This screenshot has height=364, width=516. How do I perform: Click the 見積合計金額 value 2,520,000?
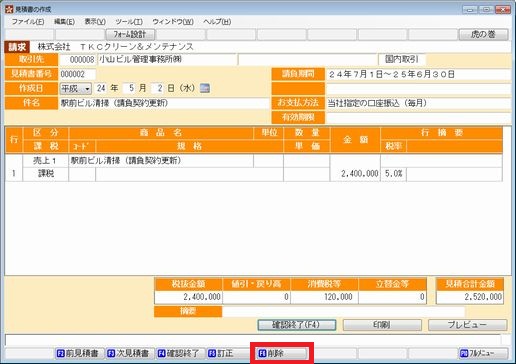470,297
